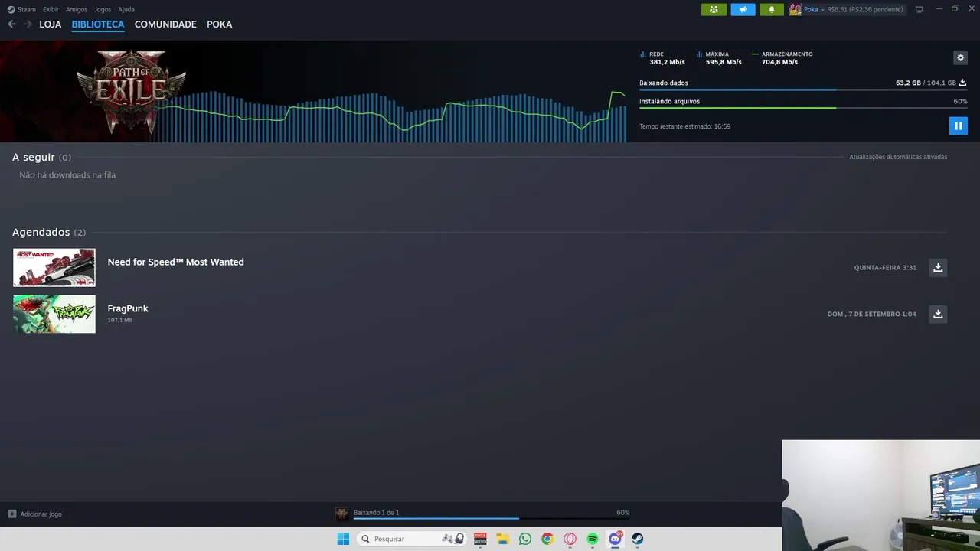Click the network download graph
Screen dimensions: 980x551
click(390, 115)
